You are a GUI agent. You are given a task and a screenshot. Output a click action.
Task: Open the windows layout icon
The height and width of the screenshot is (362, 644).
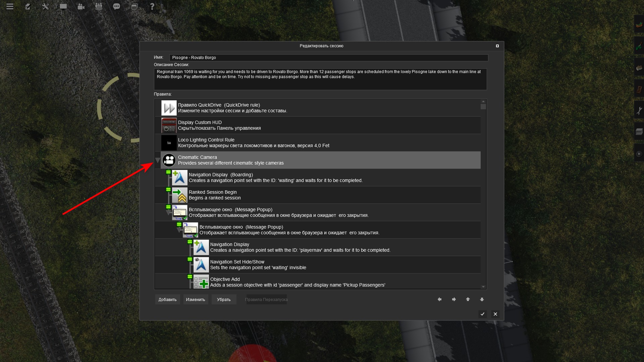134,6
